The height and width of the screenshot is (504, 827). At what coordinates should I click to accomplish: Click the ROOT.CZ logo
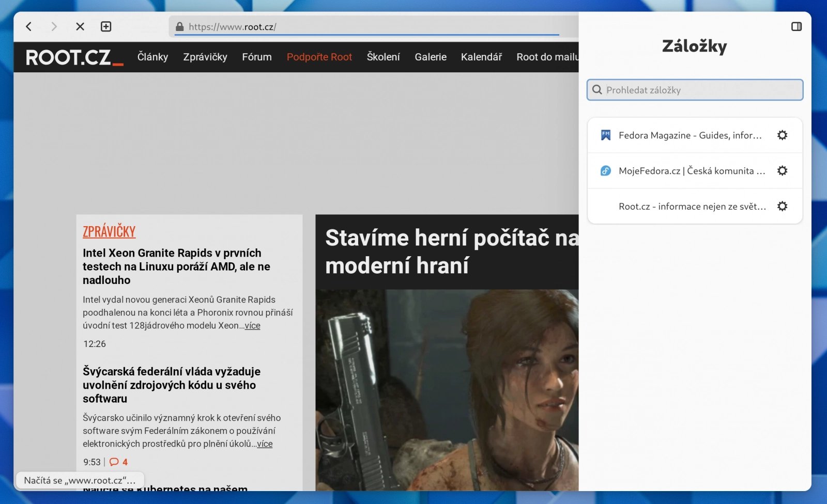click(x=74, y=57)
